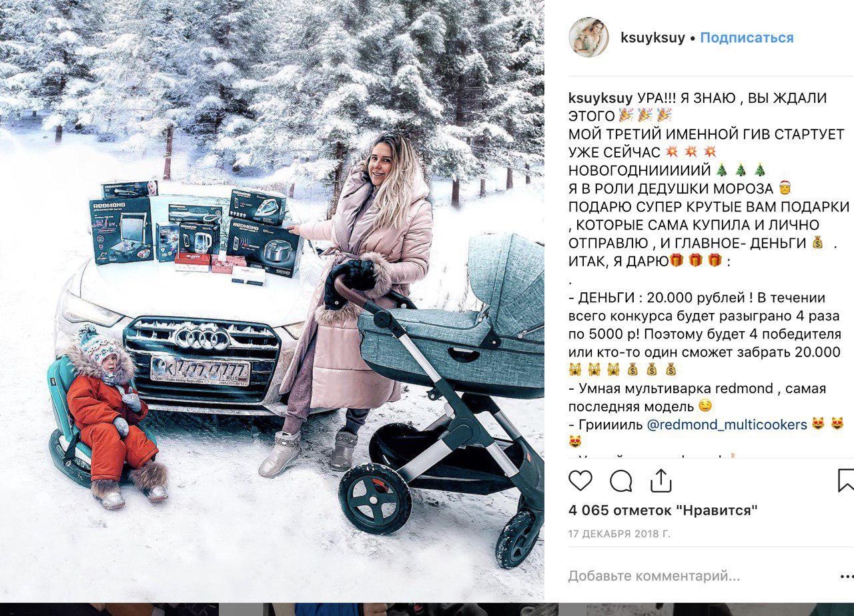Open more options dots beside comment field
This screenshot has width=854, height=616.
click(846, 575)
